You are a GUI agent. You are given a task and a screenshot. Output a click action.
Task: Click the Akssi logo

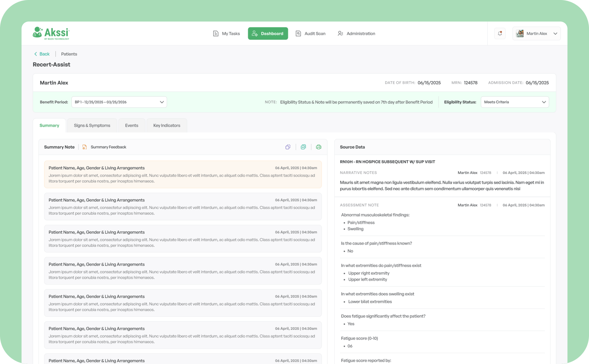(x=51, y=33)
